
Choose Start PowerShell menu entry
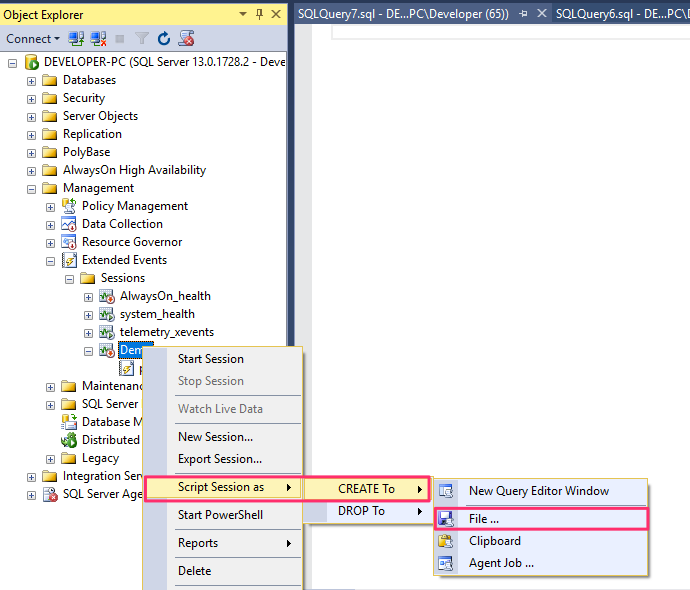coord(223,515)
